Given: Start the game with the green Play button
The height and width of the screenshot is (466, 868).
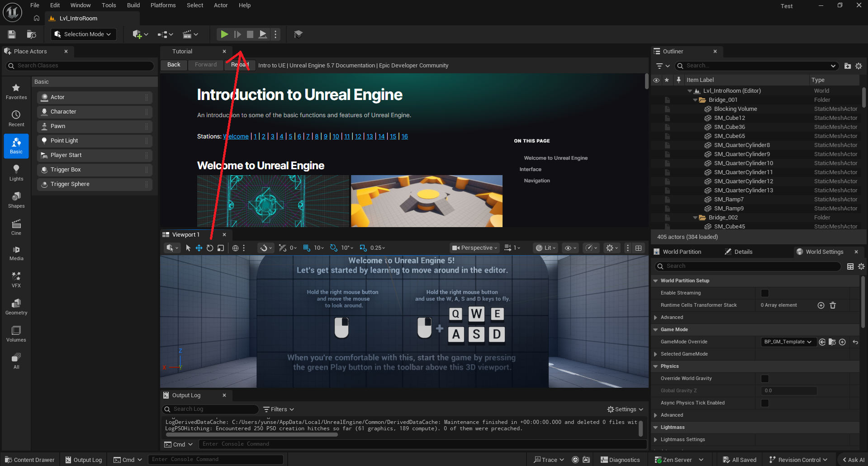Looking at the screenshot, I should (x=224, y=34).
